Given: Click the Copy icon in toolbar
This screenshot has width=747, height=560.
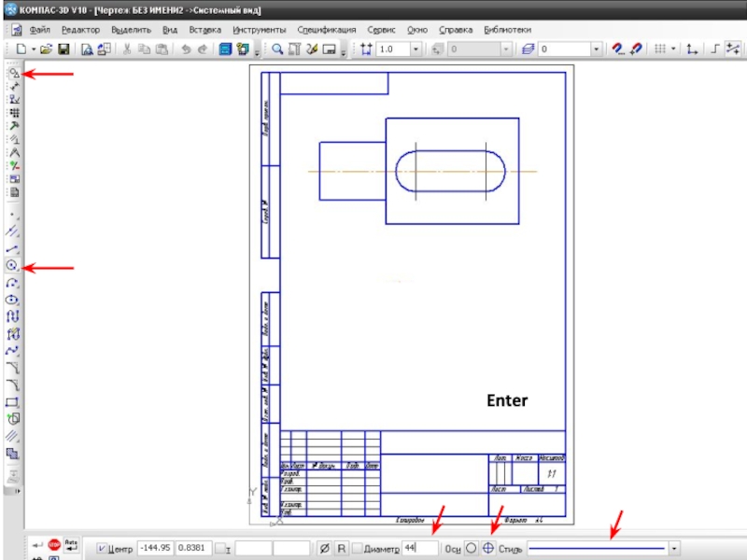Looking at the screenshot, I should [x=145, y=49].
